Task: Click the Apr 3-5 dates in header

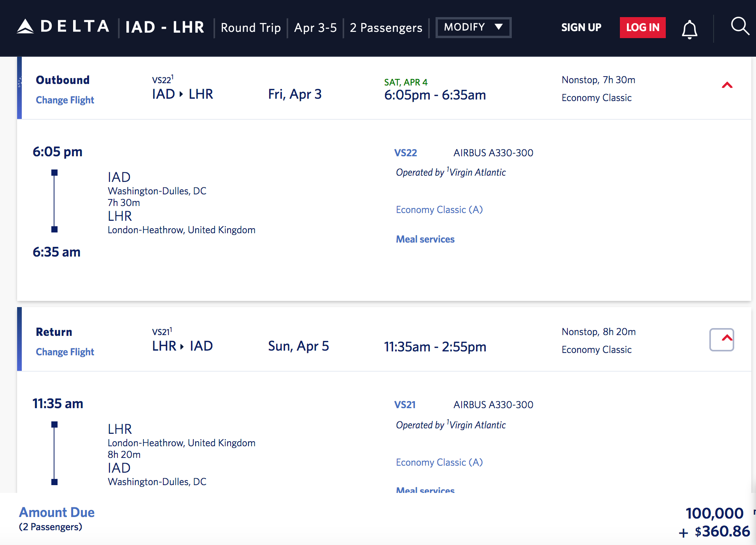Action: (x=315, y=28)
